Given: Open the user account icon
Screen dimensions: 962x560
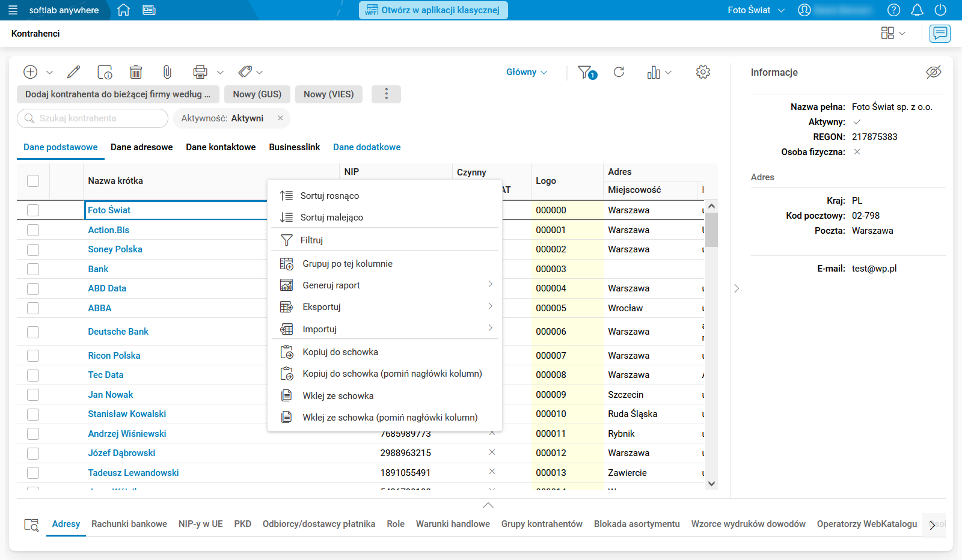Looking at the screenshot, I should point(804,10).
